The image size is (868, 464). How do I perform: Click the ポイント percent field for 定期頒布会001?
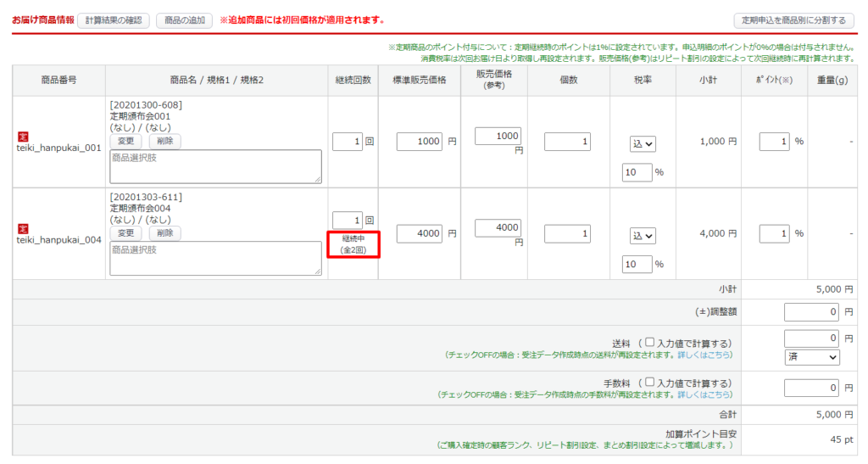774,142
